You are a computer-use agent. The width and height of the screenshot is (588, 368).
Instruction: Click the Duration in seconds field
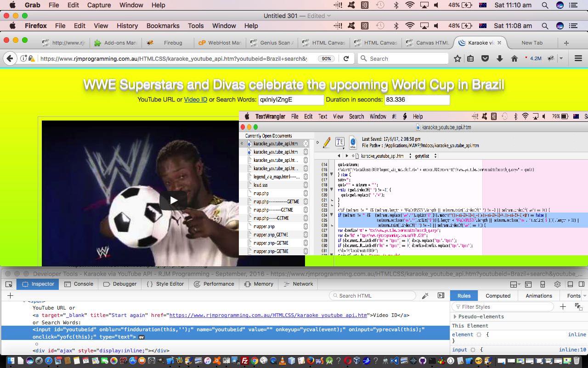tap(417, 99)
